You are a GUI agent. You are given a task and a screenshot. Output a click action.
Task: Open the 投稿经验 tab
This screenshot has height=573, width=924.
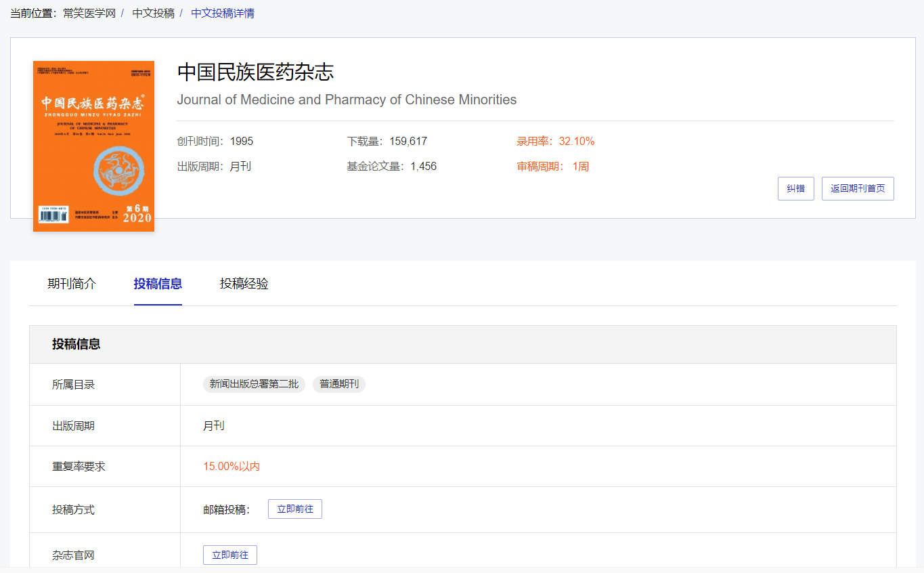(244, 284)
